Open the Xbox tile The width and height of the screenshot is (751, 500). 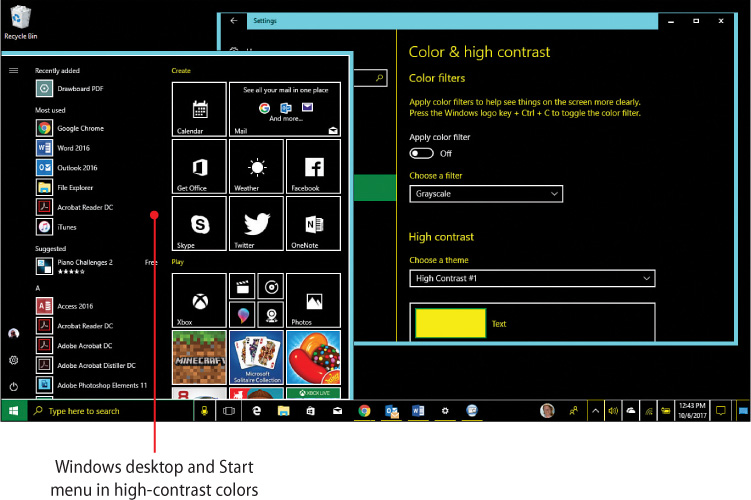[199, 300]
